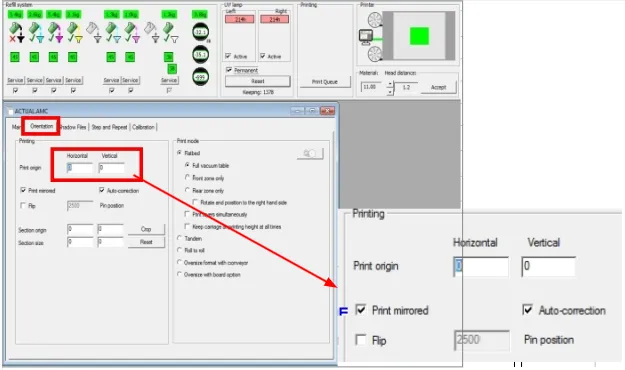625x370 pixels.
Task: Select Oversize format with conveyor
Action: [179, 262]
